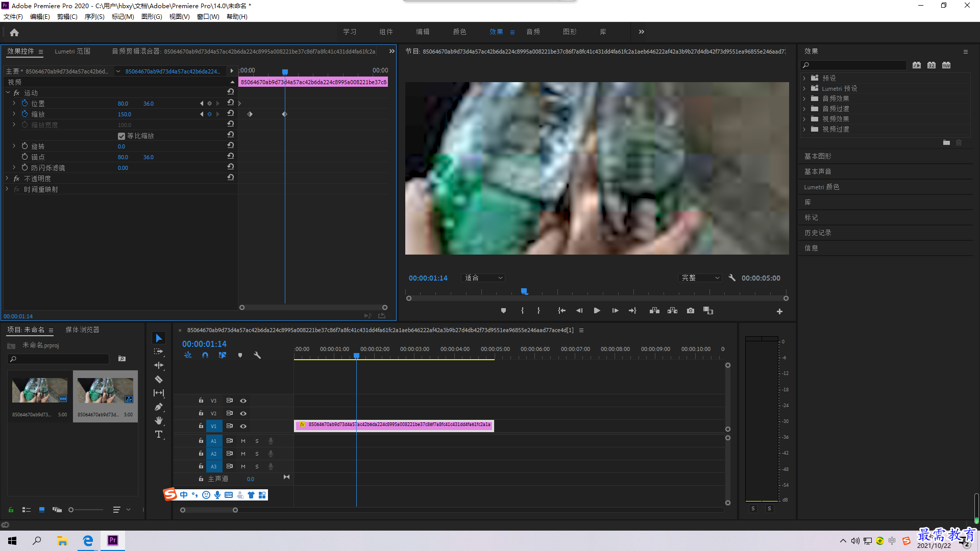The image size is (980, 551).
Task: Play the program monitor preview
Action: coord(597,311)
